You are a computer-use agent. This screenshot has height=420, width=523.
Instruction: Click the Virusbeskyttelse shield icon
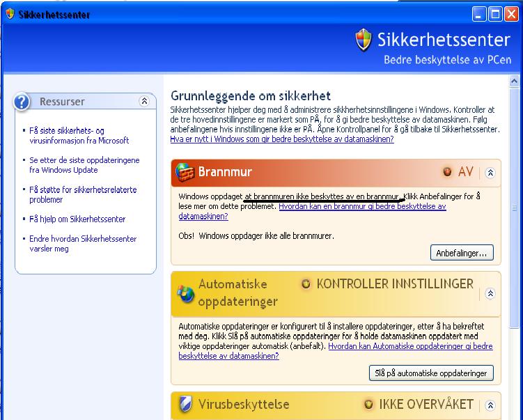point(185,404)
